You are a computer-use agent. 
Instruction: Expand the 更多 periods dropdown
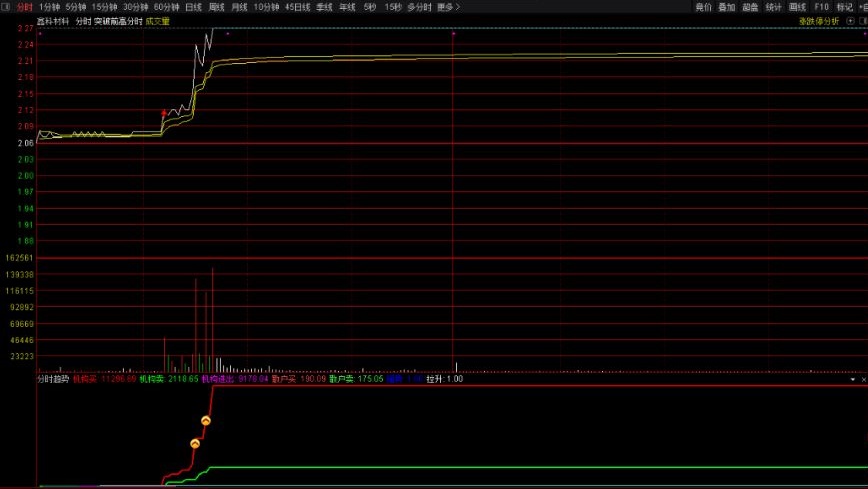pos(448,7)
